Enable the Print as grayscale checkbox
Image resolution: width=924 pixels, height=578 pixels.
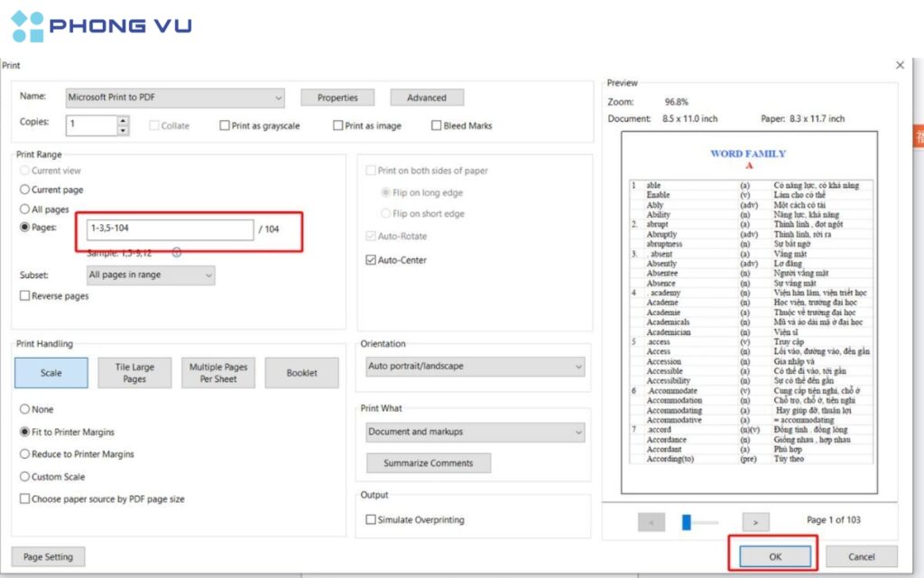point(222,126)
